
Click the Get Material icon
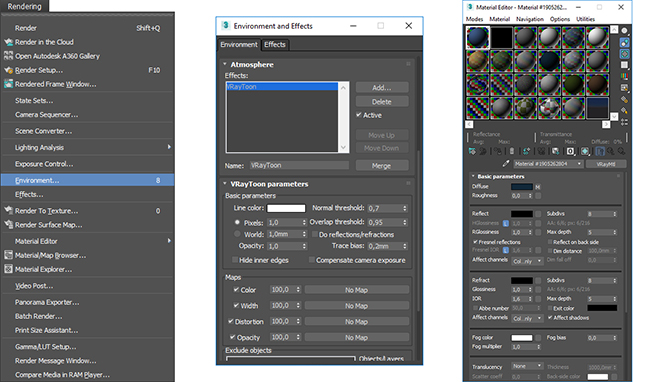tap(472, 151)
